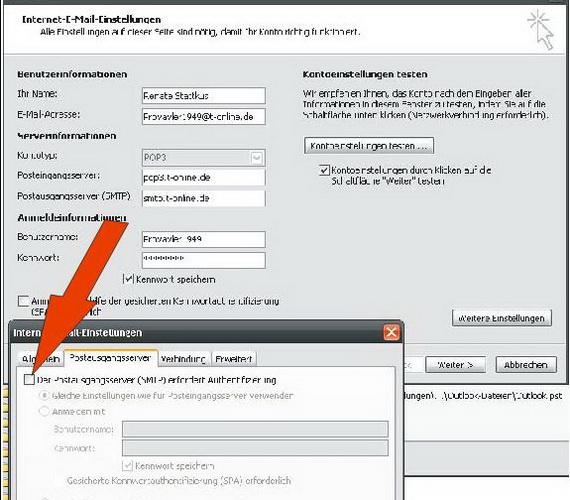
Task: Open the Kontotyp POP3 dropdown
Action: 256,158
